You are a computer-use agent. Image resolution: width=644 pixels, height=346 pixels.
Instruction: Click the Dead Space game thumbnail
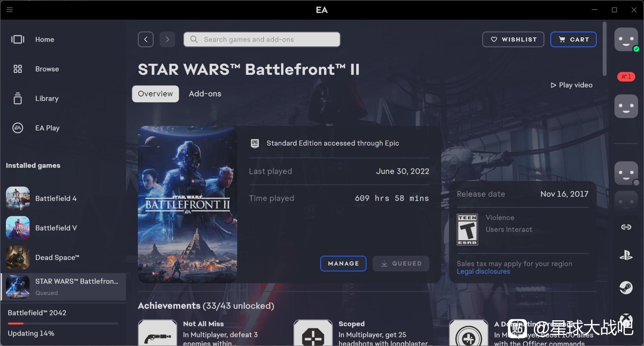pyautogui.click(x=18, y=258)
